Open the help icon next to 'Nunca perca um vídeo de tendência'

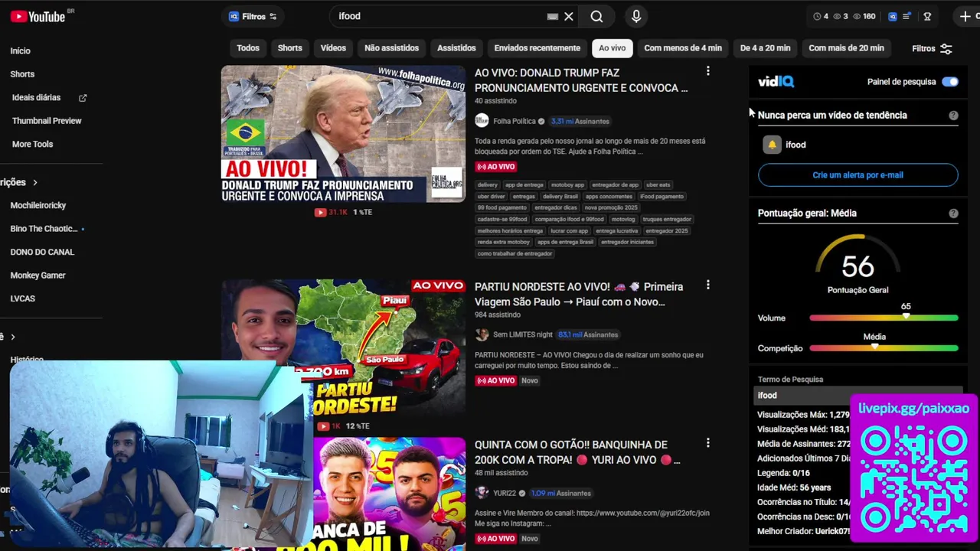pos(953,116)
